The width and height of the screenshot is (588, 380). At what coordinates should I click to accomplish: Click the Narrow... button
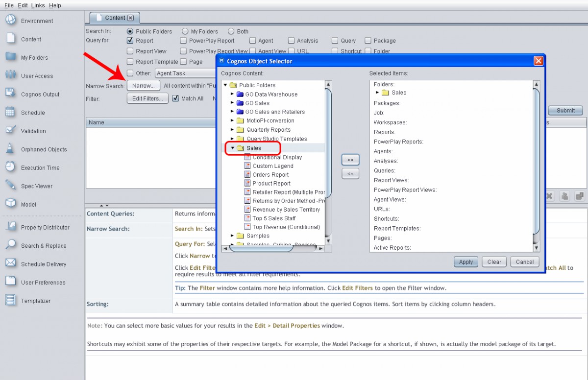tap(144, 86)
